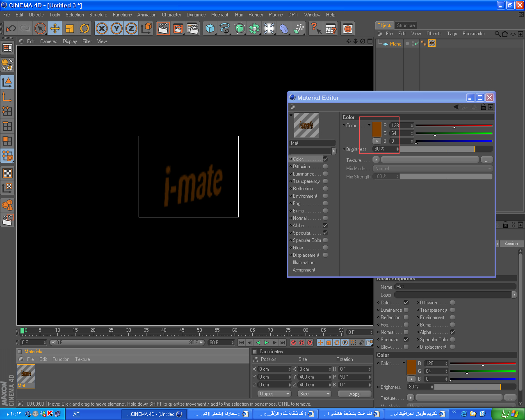Click the Assign button in Attributes panel
Screen dimensions: 525x420
[x=511, y=244]
